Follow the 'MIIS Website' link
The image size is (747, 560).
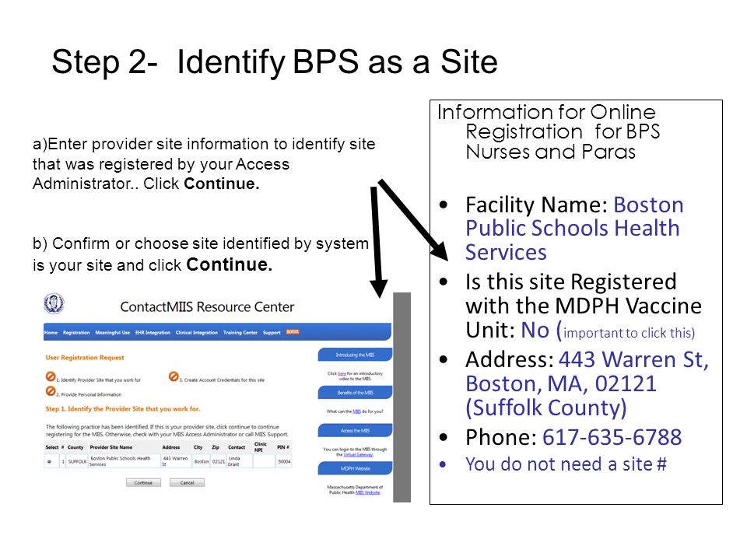tap(367, 492)
